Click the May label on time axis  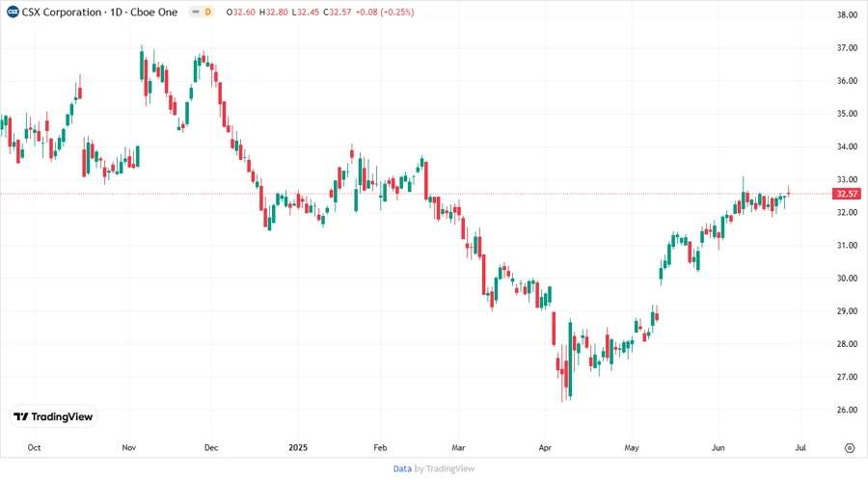pyautogui.click(x=632, y=447)
